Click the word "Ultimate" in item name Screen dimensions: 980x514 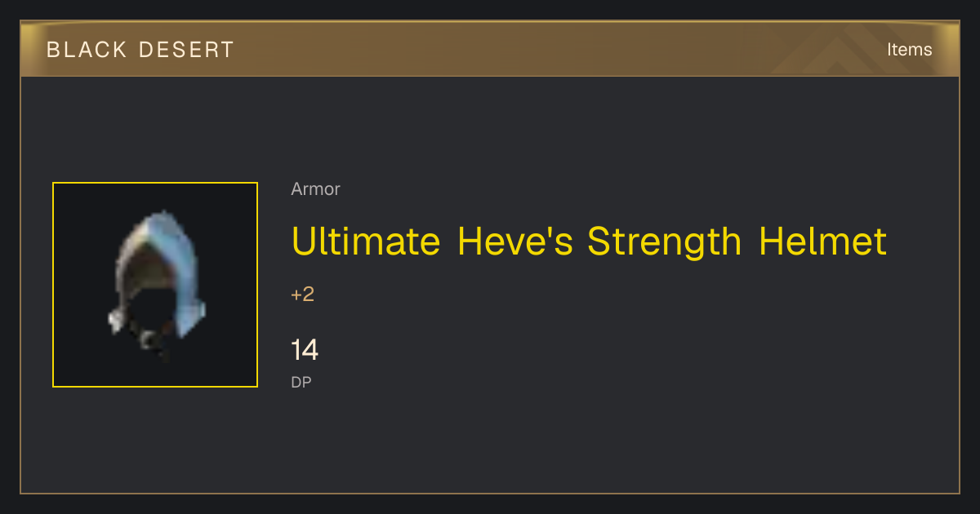pos(366,241)
